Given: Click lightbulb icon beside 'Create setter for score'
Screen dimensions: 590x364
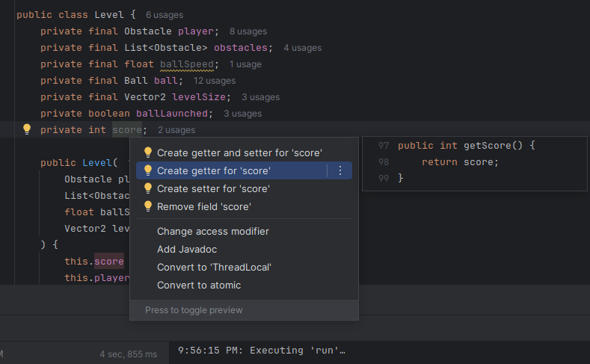Looking at the screenshot, I should coord(148,188).
